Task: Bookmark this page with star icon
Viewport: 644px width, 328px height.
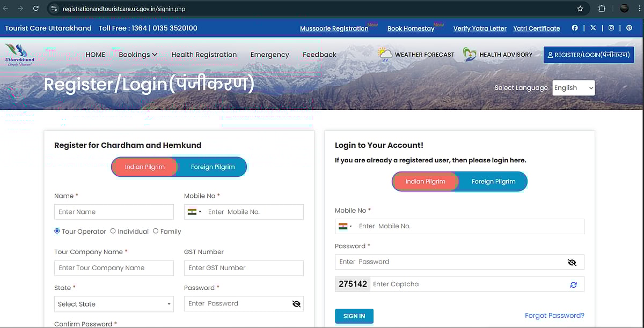Action: pyautogui.click(x=580, y=9)
